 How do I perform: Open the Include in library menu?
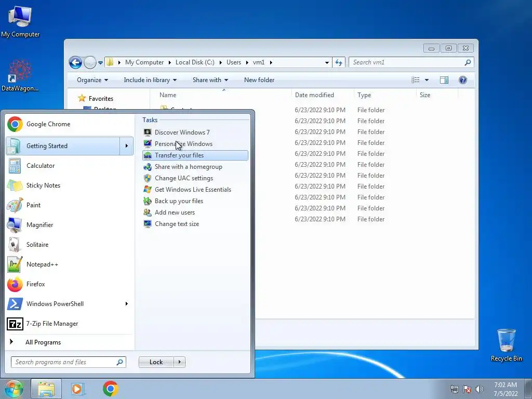pyautogui.click(x=150, y=80)
